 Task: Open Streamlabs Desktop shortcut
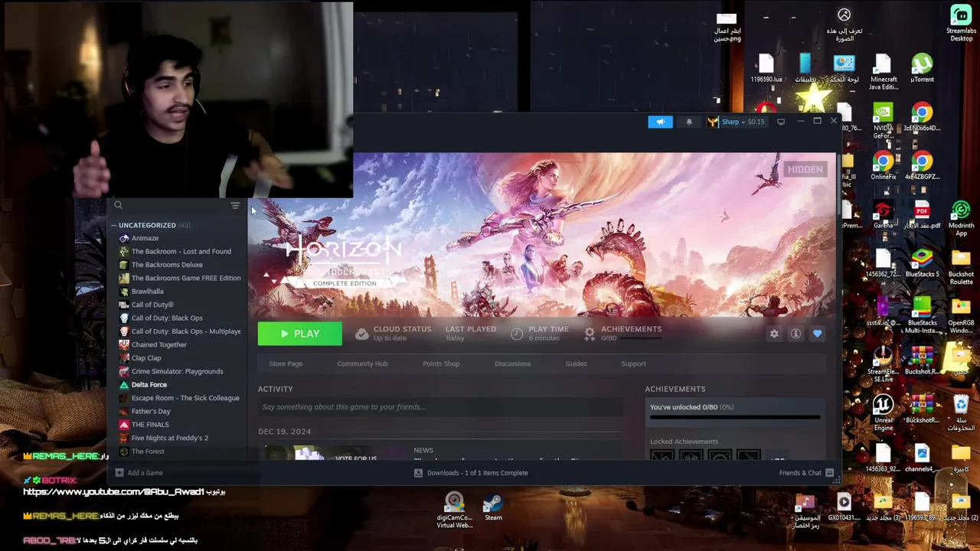coord(961,23)
